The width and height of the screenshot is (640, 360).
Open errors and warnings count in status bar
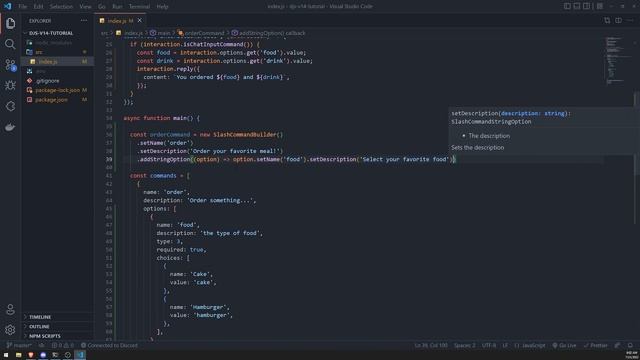[63, 345]
